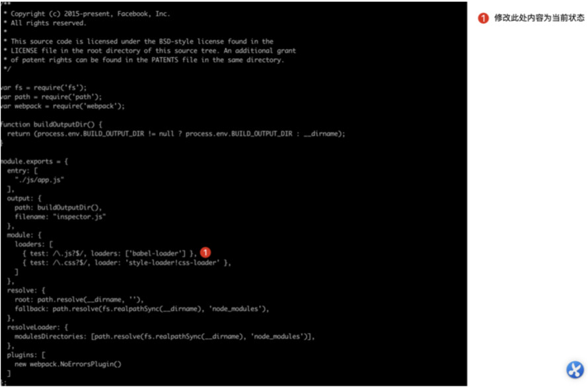588x387 pixels.
Task: Click the filename value "inspector.js"
Action: (x=79, y=217)
